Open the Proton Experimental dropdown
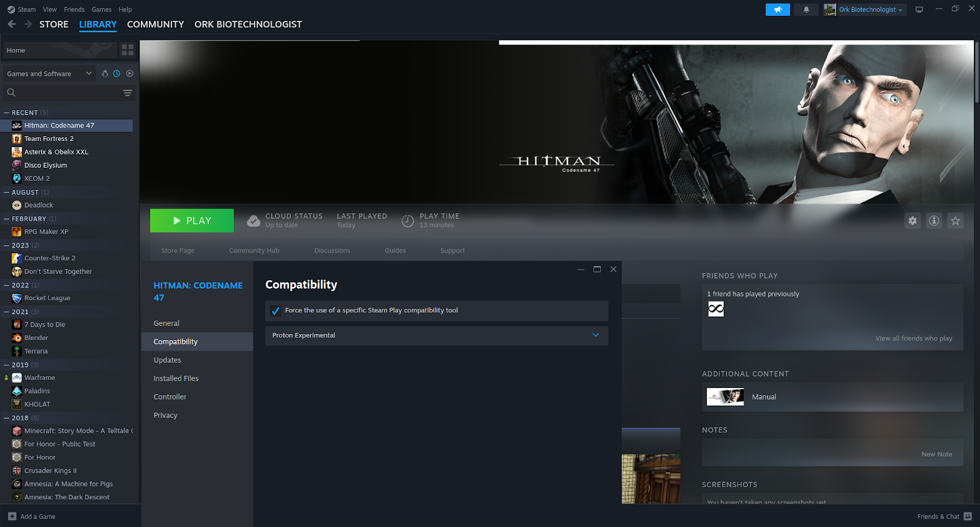The image size is (980, 527). (437, 335)
